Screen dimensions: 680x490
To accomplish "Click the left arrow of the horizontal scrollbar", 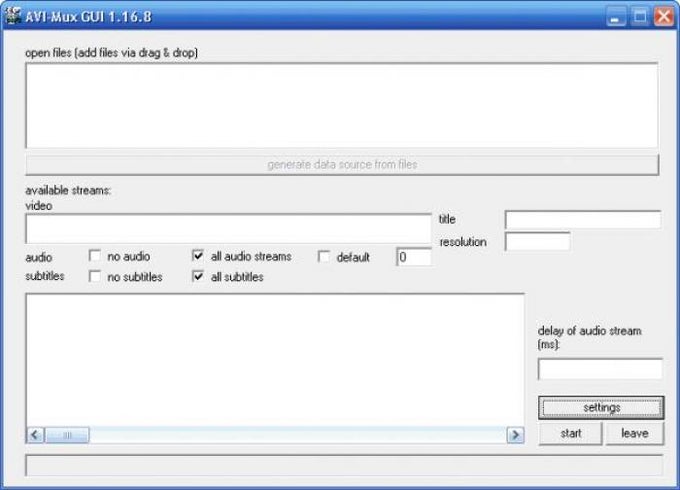I will [35, 434].
